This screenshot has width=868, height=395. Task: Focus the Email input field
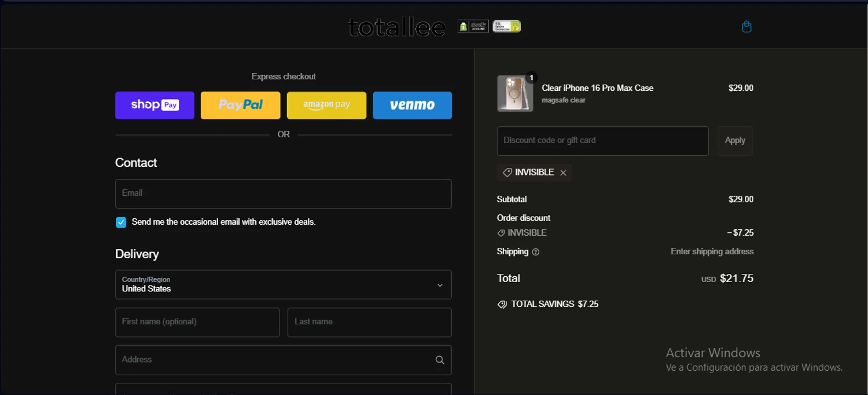click(x=284, y=193)
